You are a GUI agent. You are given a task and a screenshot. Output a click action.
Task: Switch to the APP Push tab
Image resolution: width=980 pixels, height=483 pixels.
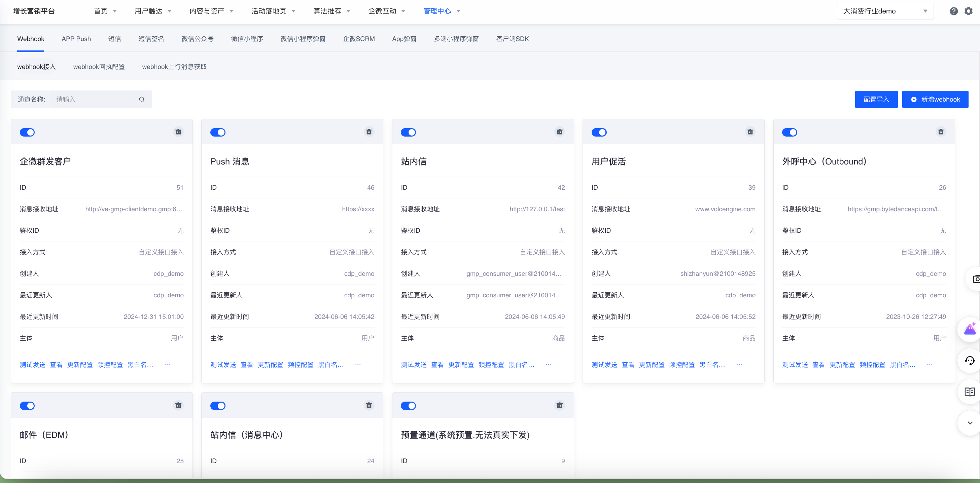point(76,39)
